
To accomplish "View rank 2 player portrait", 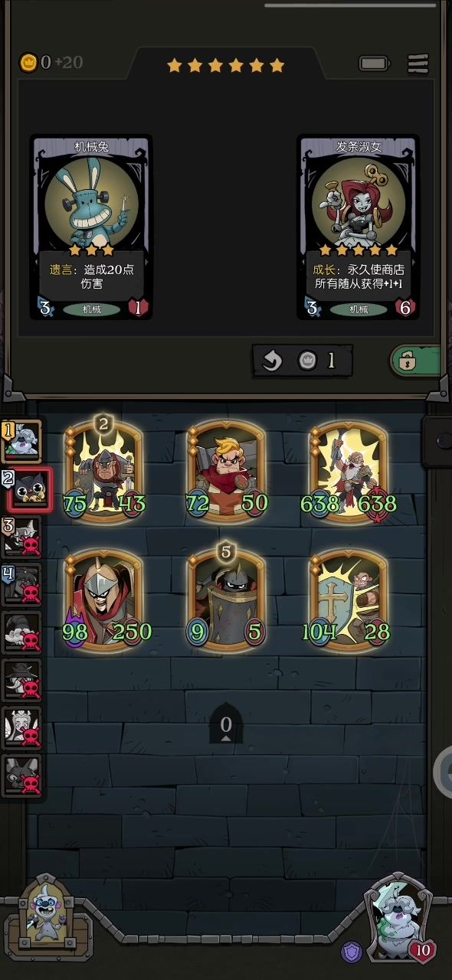I will point(28,490).
